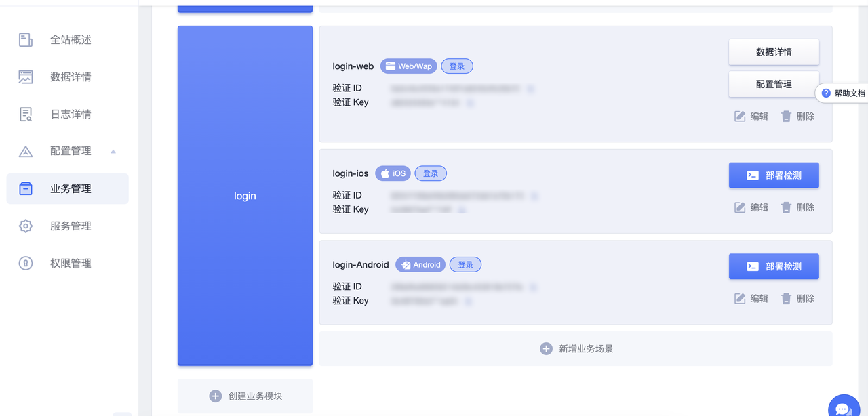Click the plus icon beside 创建业务模块
868x416 pixels.
[x=216, y=396]
